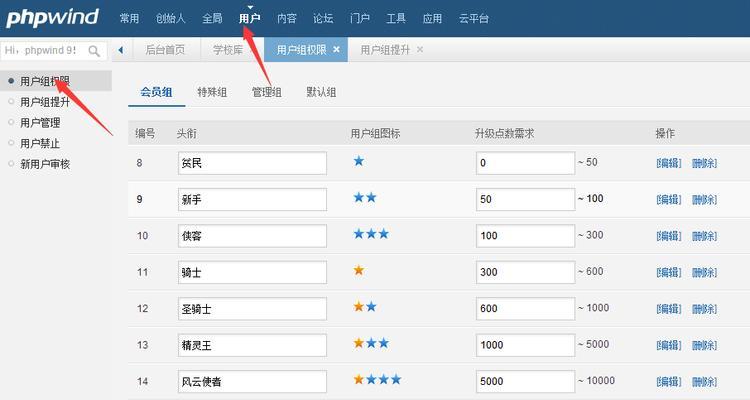750x400 pixels.
Task: Open the 论坛 top menu
Action: coord(323,19)
